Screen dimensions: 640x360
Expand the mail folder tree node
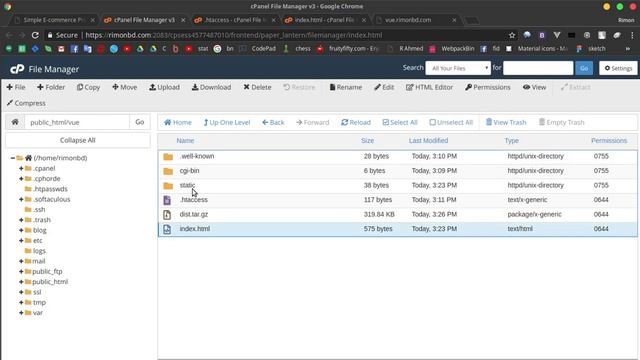point(21,261)
